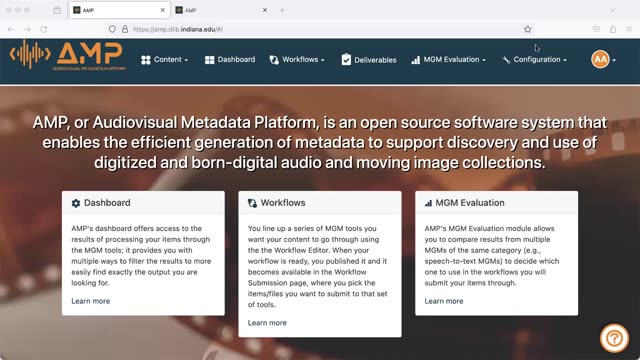This screenshot has width=640, height=360.
Task: Open the Deliverables page
Action: pos(369,60)
